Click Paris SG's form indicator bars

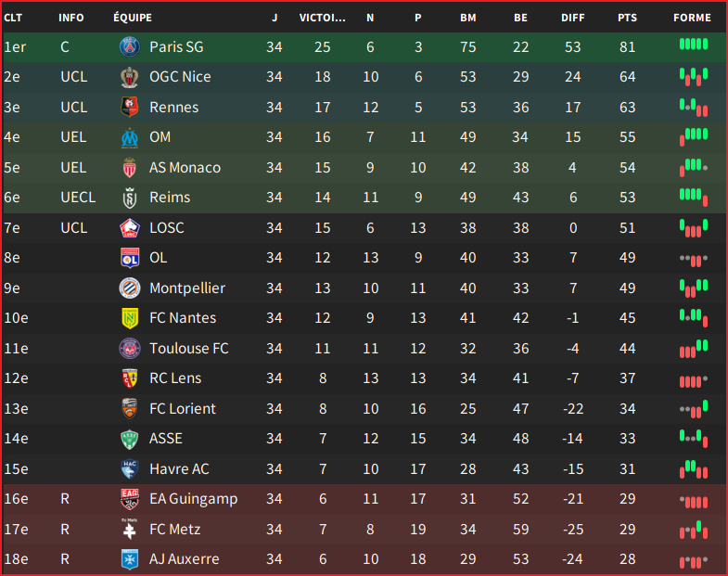click(x=694, y=45)
